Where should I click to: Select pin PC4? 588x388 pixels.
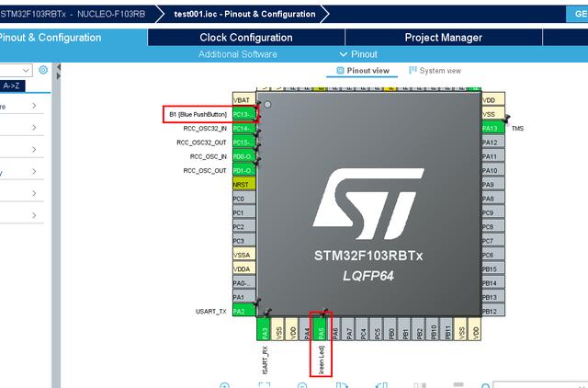(x=363, y=329)
